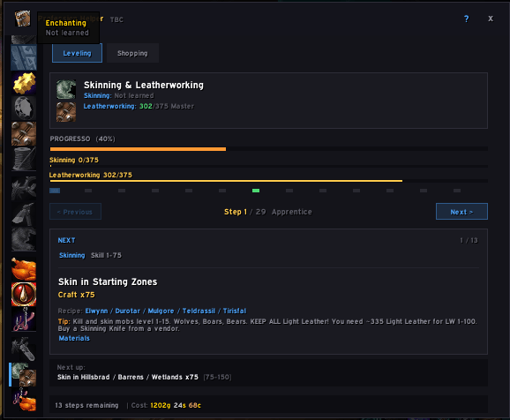This screenshot has width=510, height=420.
Task: Expand the Materials link
Action: [x=74, y=338]
